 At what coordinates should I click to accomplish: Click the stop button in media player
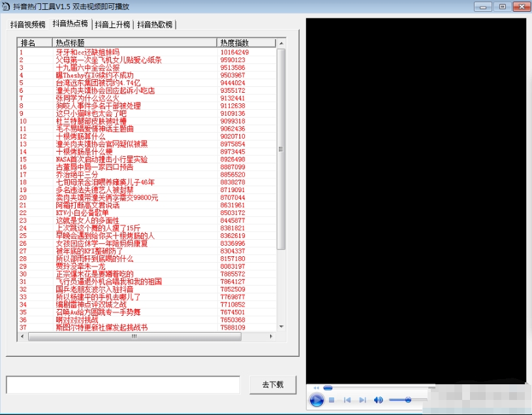click(332, 400)
